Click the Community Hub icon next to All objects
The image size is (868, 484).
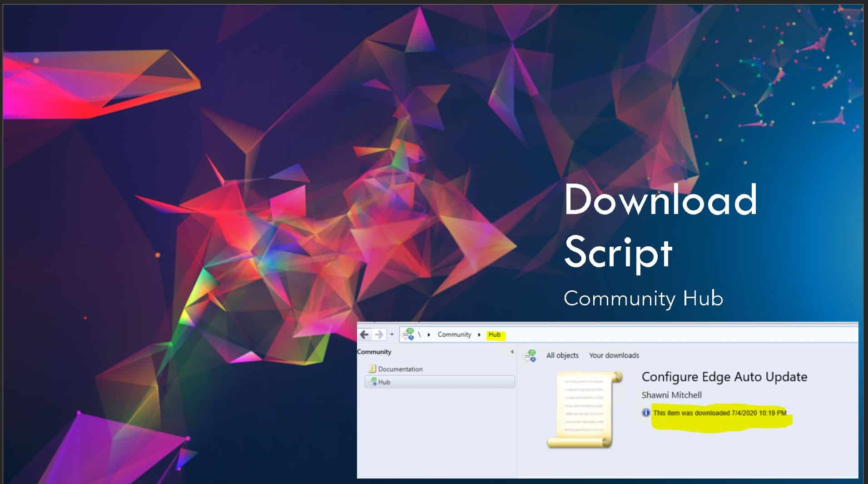531,355
